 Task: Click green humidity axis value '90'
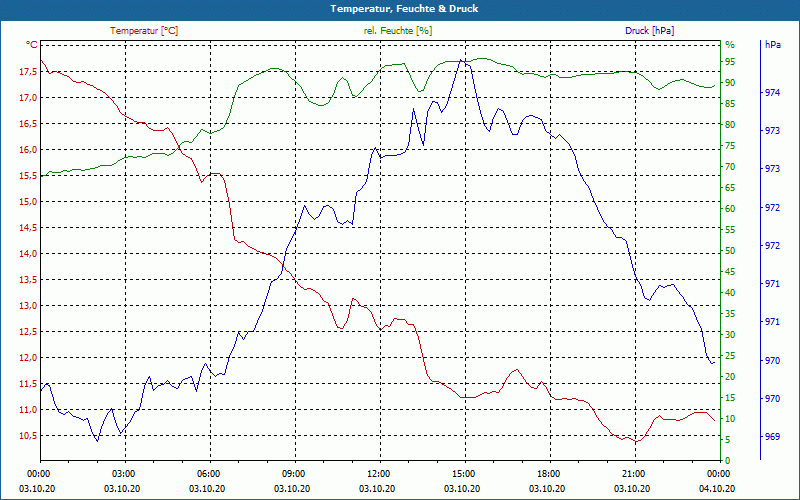coord(730,83)
